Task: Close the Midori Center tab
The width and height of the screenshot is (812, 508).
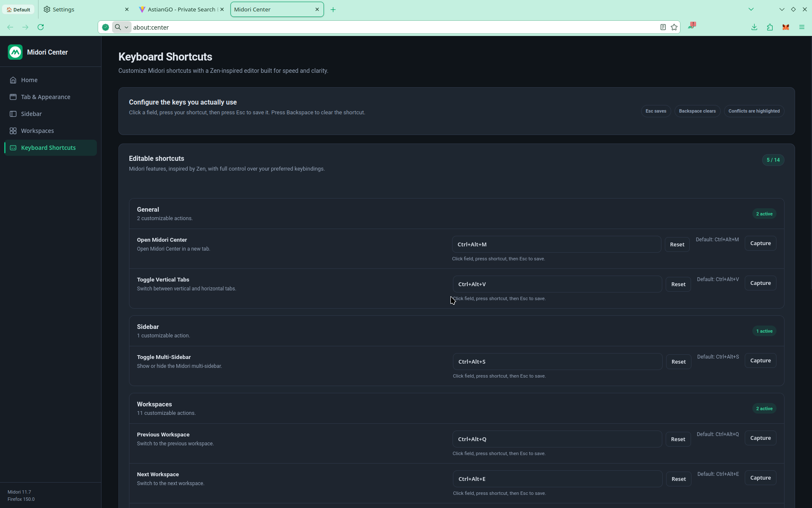Action: tap(317, 9)
